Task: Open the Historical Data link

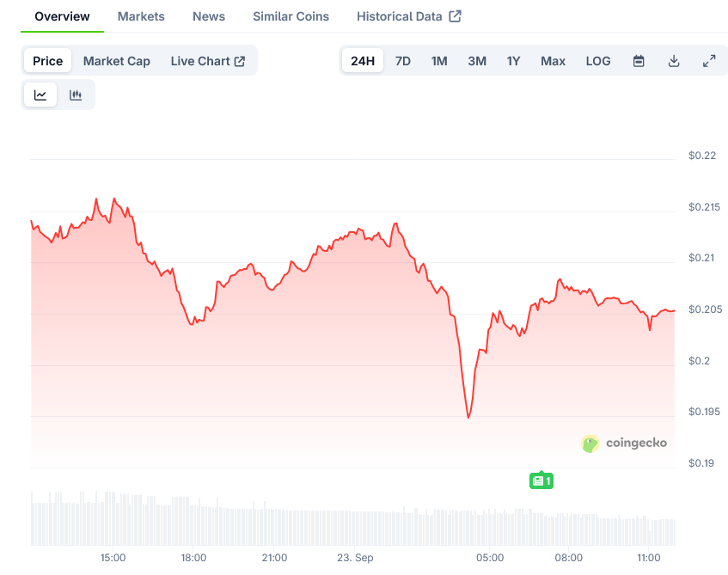Action: (x=408, y=16)
